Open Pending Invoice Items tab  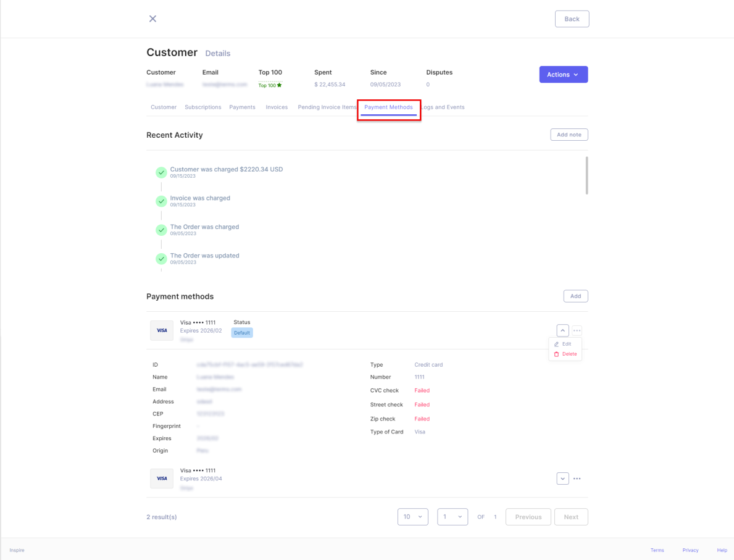[x=327, y=107]
